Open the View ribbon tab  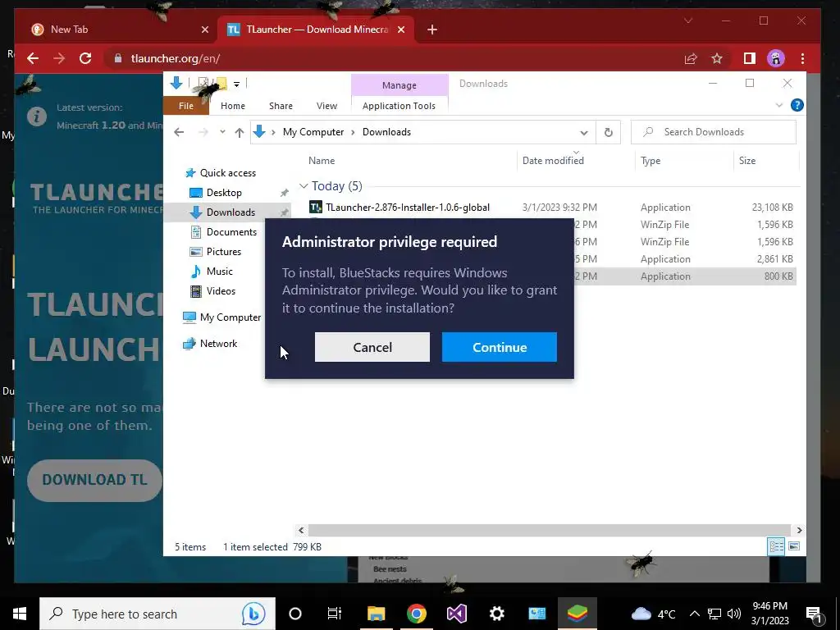tap(326, 106)
